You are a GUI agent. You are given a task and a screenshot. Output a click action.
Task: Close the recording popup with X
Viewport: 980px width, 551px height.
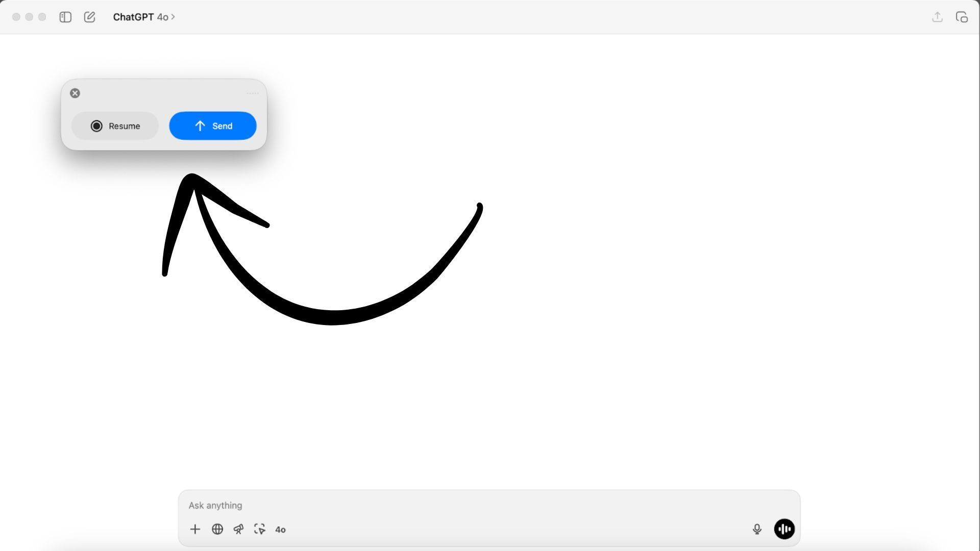click(x=75, y=93)
